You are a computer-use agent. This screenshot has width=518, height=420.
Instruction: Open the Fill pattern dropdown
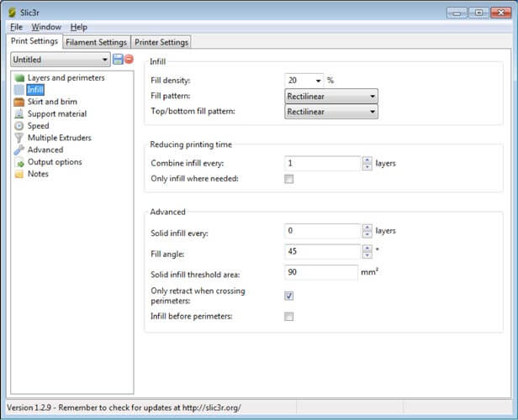click(331, 97)
